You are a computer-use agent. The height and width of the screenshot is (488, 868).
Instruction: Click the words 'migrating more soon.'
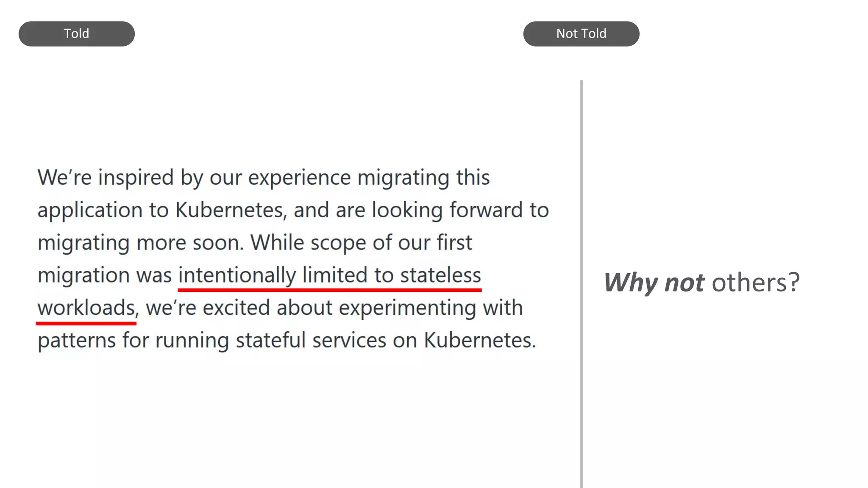click(x=141, y=243)
